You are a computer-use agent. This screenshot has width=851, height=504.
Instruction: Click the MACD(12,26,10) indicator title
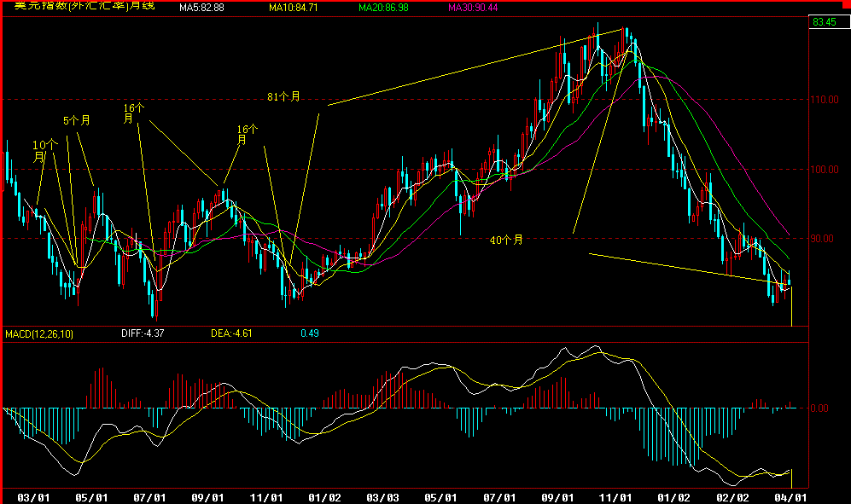(x=39, y=333)
